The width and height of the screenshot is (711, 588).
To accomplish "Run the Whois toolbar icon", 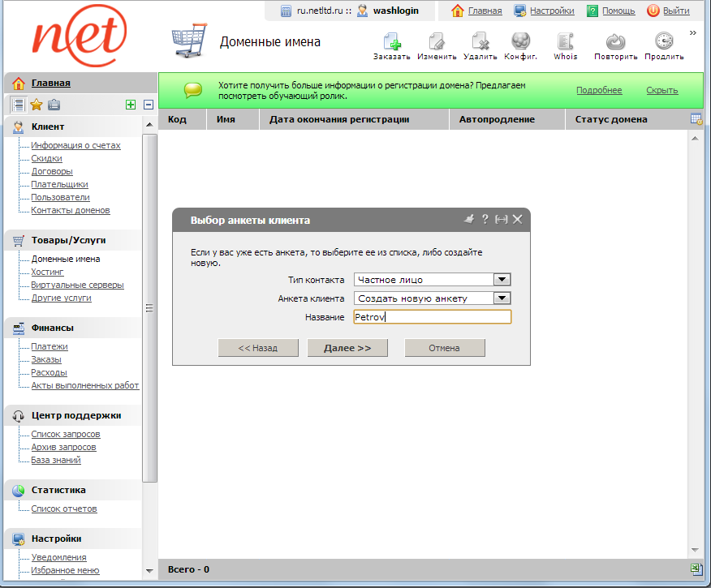I will [x=565, y=42].
